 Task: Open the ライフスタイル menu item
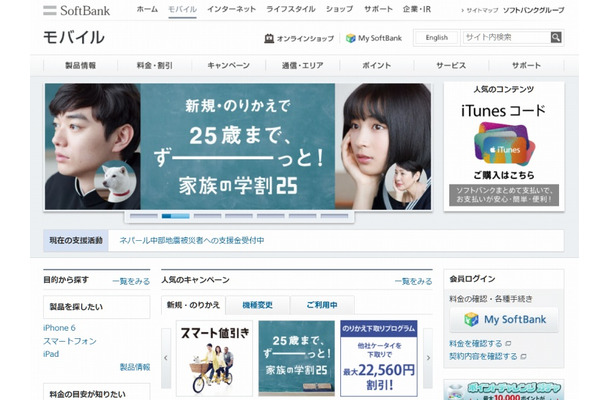click(291, 9)
